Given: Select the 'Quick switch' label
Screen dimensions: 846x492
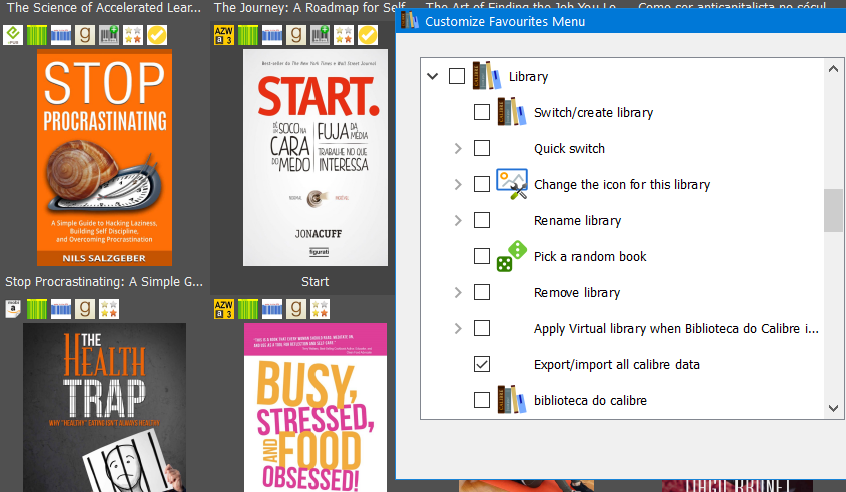Looking at the screenshot, I should click(x=569, y=148).
